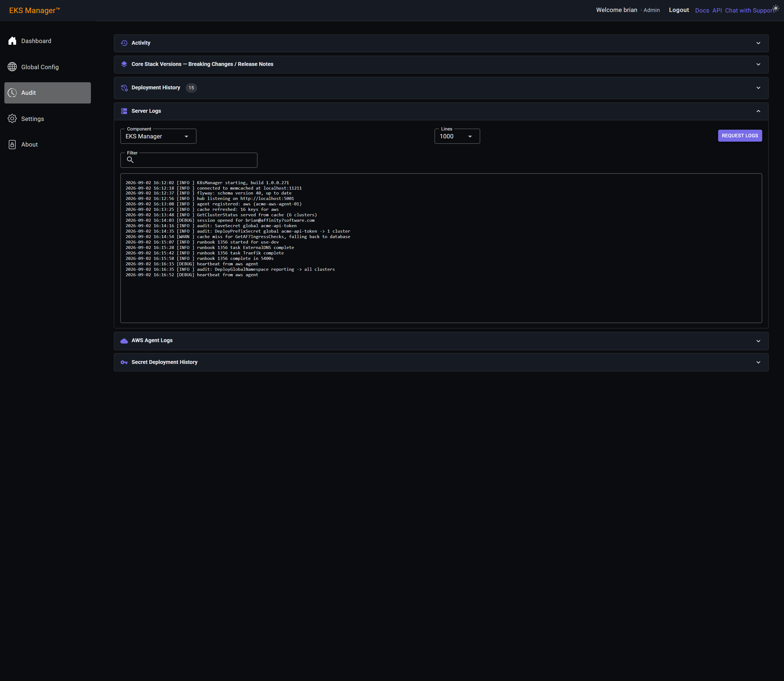Expand Core Stack Versions panel chevron
The height and width of the screenshot is (681, 784).
(x=758, y=64)
